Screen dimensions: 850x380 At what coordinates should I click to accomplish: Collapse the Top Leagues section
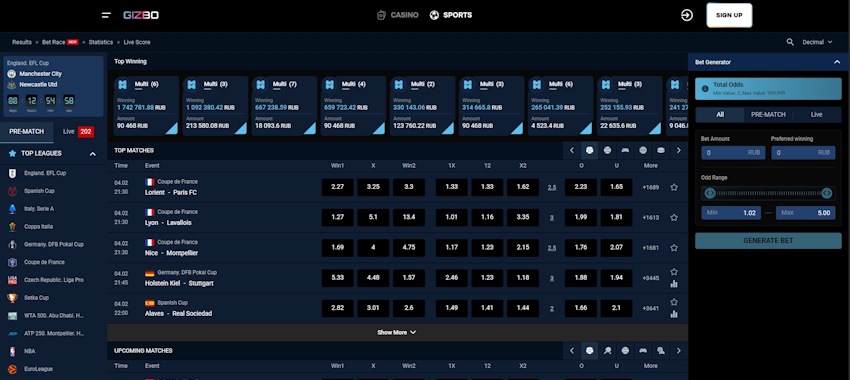pos(93,154)
